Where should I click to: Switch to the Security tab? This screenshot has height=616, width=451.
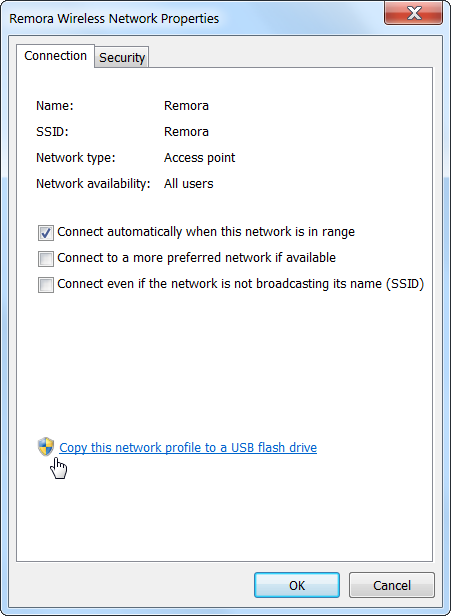pyautogui.click(x=122, y=57)
